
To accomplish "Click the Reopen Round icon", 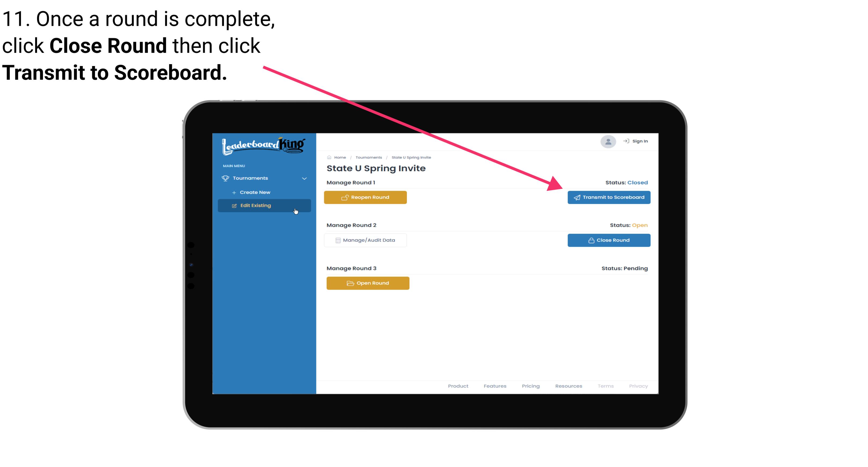I will pyautogui.click(x=345, y=197).
